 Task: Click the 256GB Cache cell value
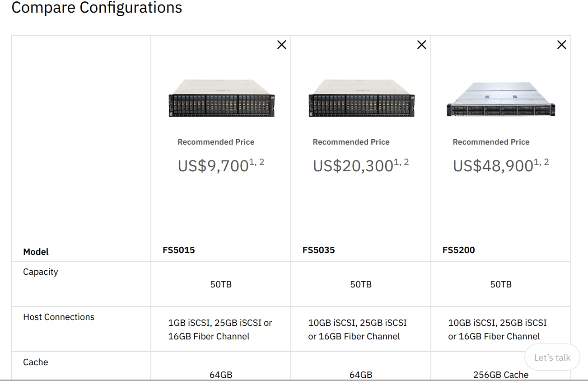point(501,375)
